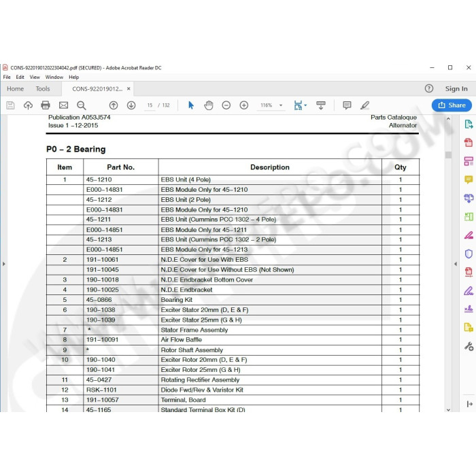Open Redact tool in right pane

tap(469, 235)
